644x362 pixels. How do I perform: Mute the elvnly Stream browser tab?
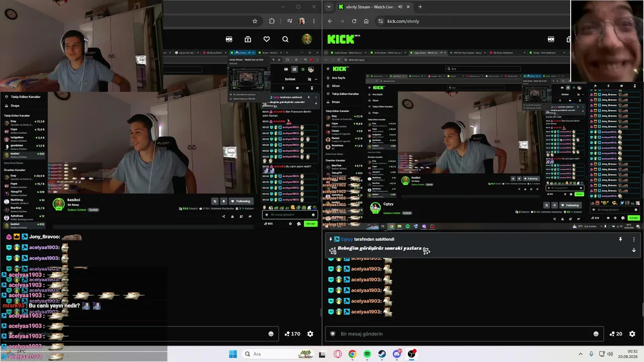click(400, 7)
